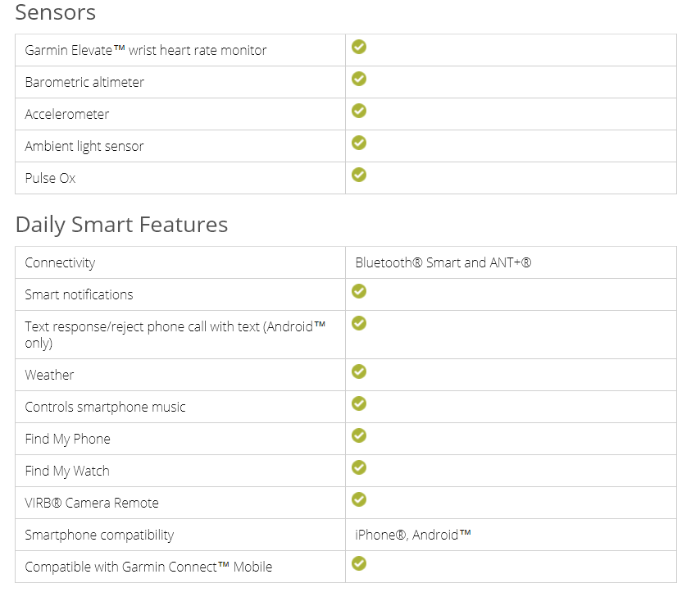The image size is (700, 597).
Task: Click the Find My Watch checkmark
Action: coord(359,467)
